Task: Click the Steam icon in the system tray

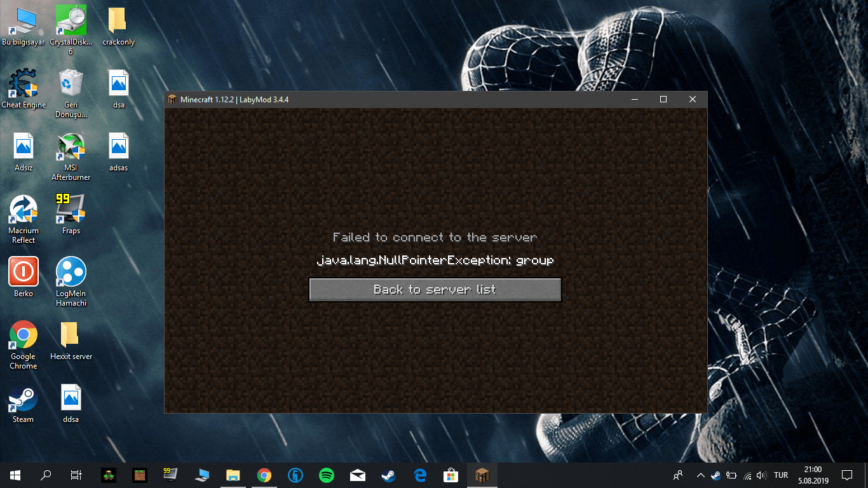Action: 715,475
